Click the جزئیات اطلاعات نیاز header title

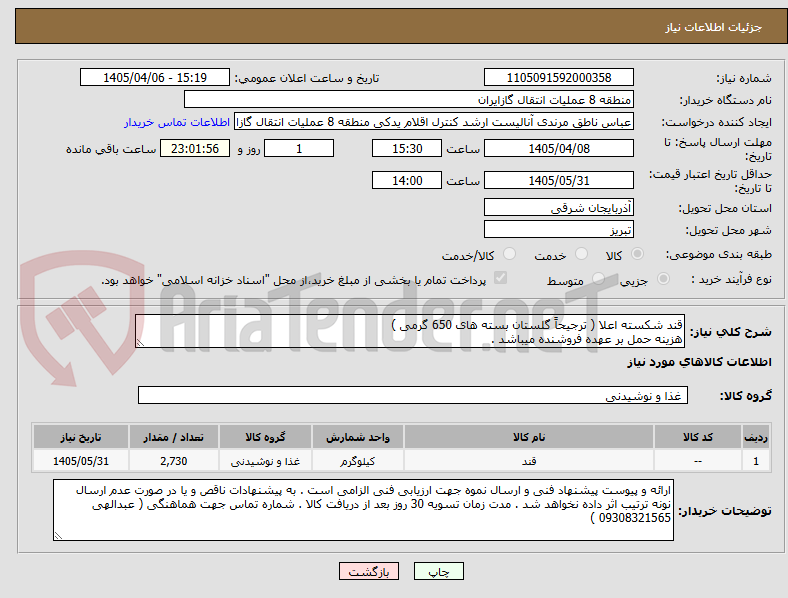click(714, 27)
